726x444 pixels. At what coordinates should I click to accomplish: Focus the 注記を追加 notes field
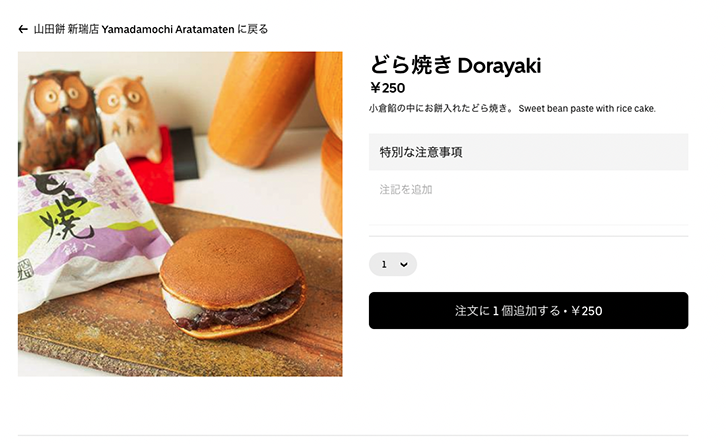tap(528, 198)
